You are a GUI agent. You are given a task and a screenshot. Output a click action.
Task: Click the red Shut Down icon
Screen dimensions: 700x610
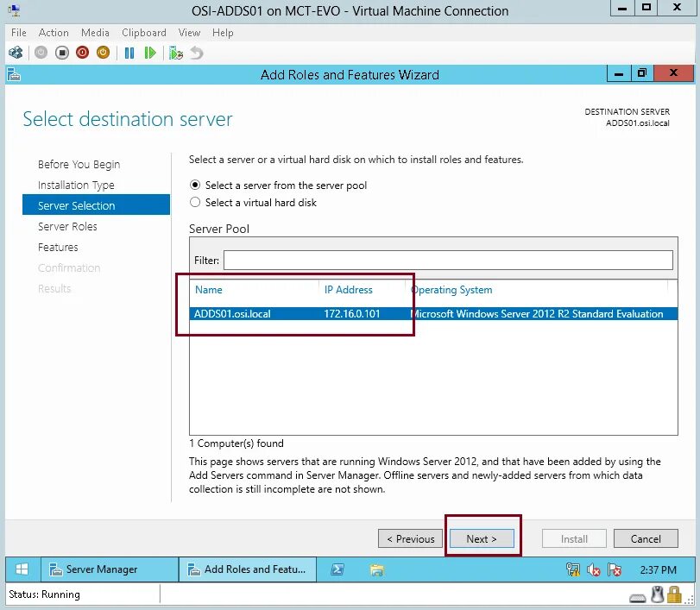point(83,53)
